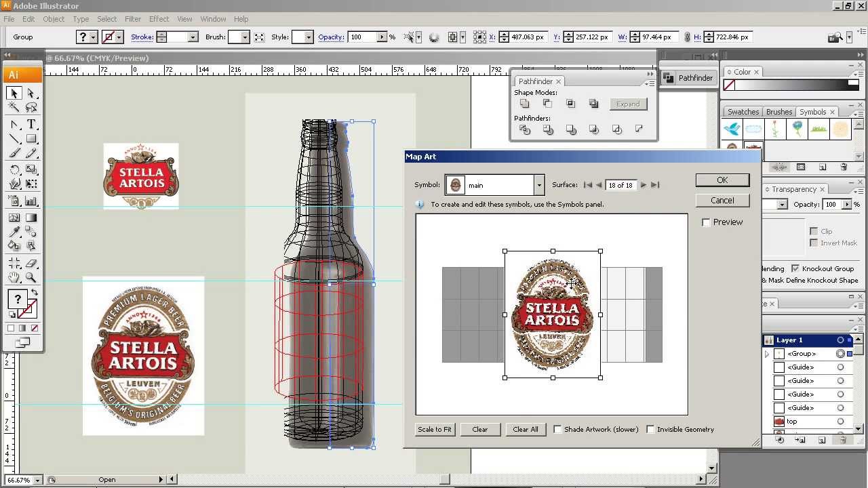Image resolution: width=868 pixels, height=488 pixels.
Task: Select the Lasso tool
Action: 31,108
